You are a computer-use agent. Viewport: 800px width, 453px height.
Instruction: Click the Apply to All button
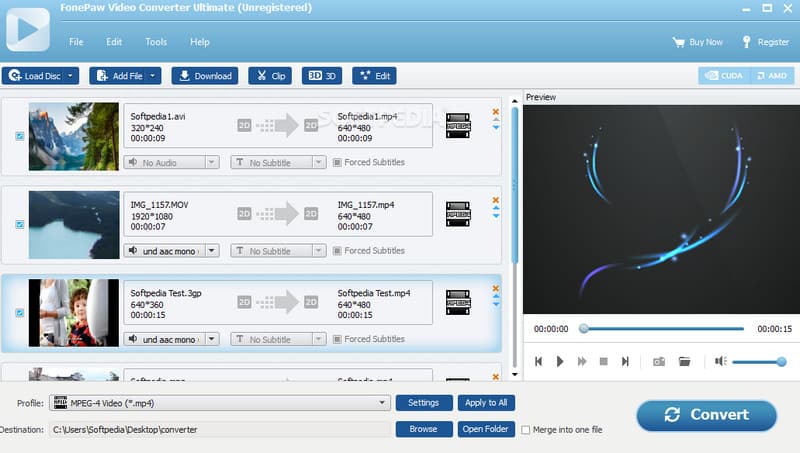click(487, 403)
